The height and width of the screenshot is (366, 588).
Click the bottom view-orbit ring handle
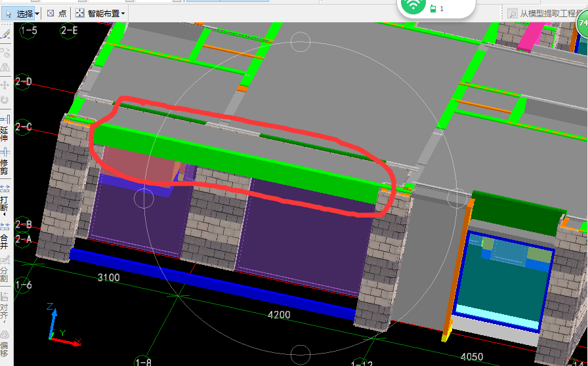(x=301, y=354)
